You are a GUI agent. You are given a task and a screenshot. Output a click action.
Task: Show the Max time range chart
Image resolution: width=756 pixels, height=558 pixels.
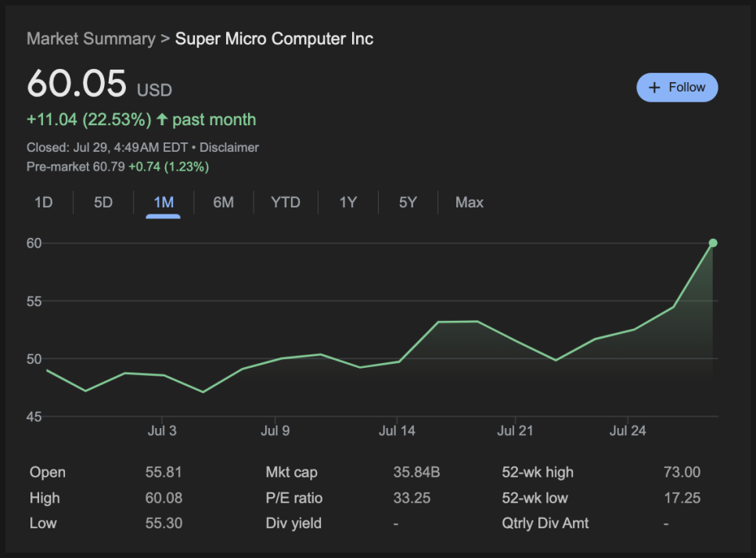(470, 203)
